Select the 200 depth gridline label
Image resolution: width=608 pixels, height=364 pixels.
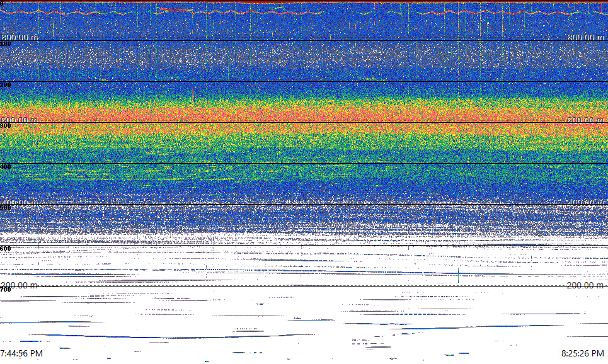(x=6, y=85)
